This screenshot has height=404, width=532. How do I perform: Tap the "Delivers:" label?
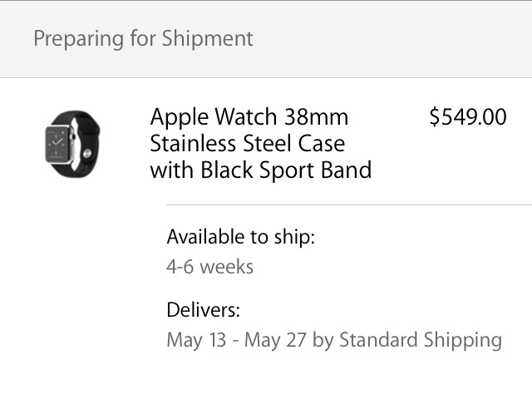203,310
